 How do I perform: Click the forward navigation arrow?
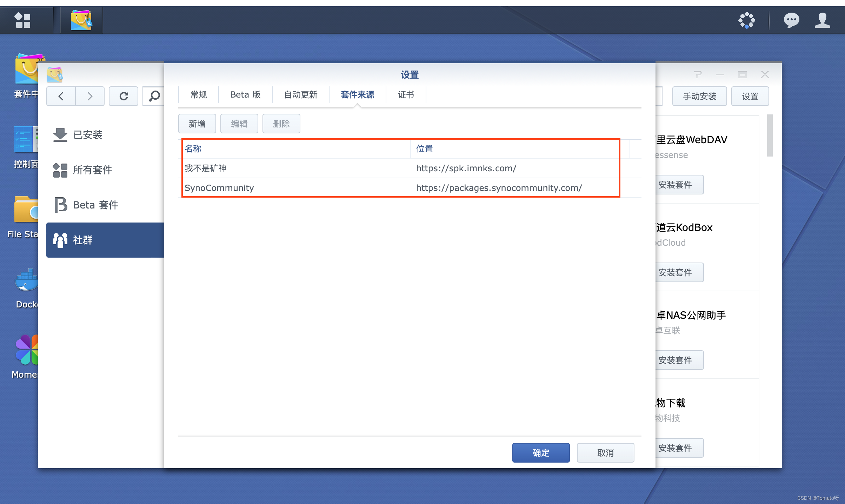[90, 96]
